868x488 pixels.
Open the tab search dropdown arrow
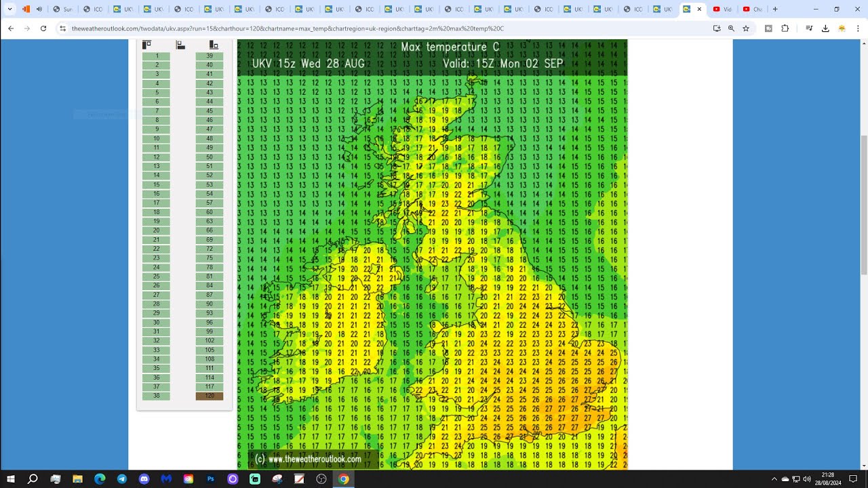(9, 9)
